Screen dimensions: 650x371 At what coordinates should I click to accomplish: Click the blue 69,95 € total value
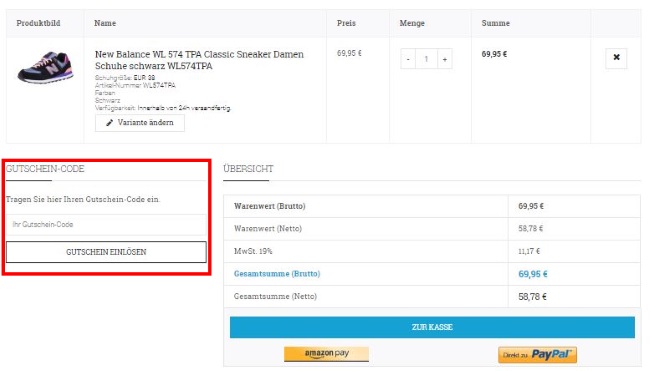click(x=533, y=274)
